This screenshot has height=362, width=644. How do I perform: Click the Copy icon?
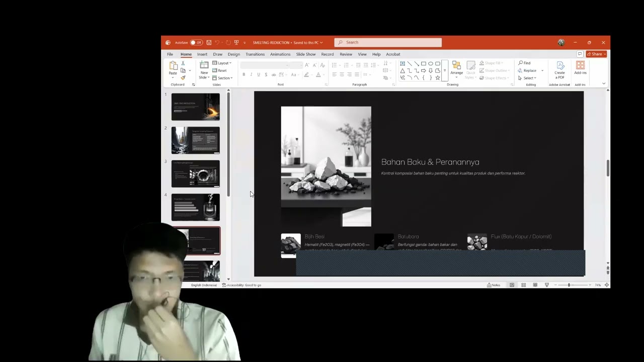click(x=183, y=70)
